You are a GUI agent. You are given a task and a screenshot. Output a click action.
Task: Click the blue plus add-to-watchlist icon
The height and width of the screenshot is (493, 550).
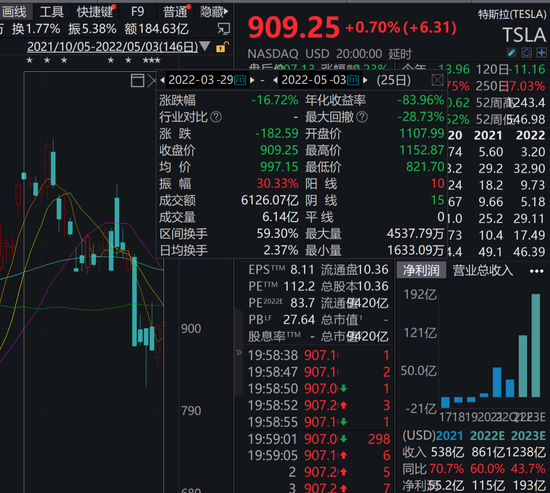(x=542, y=53)
